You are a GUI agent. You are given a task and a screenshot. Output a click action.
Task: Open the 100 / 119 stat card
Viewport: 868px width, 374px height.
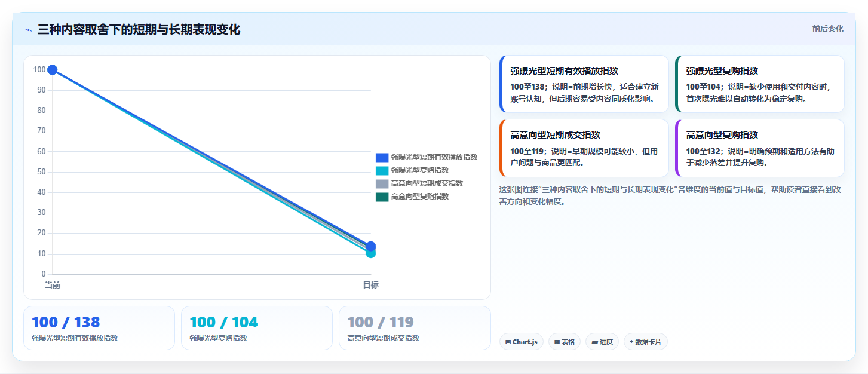click(415, 328)
